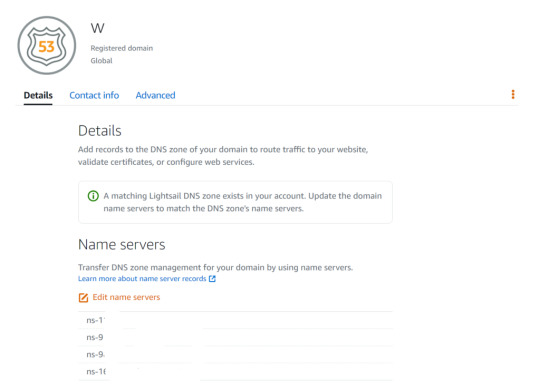The height and width of the screenshot is (389, 540).
Task: Click the 'Details' section heading
Action: tap(100, 131)
